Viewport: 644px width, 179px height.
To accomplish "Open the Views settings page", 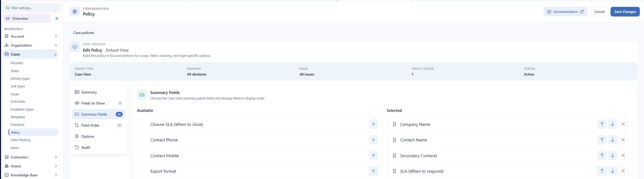I will [15, 148].
